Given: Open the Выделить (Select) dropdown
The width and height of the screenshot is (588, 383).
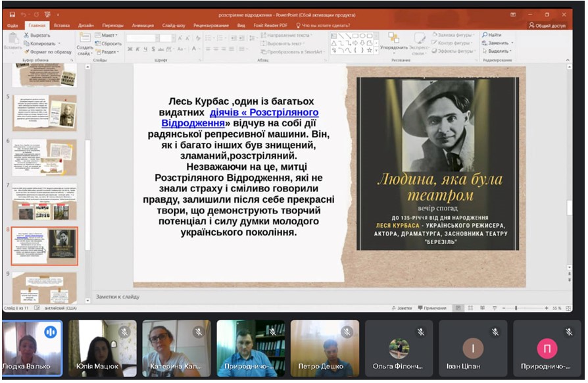Looking at the screenshot, I should 498,51.
